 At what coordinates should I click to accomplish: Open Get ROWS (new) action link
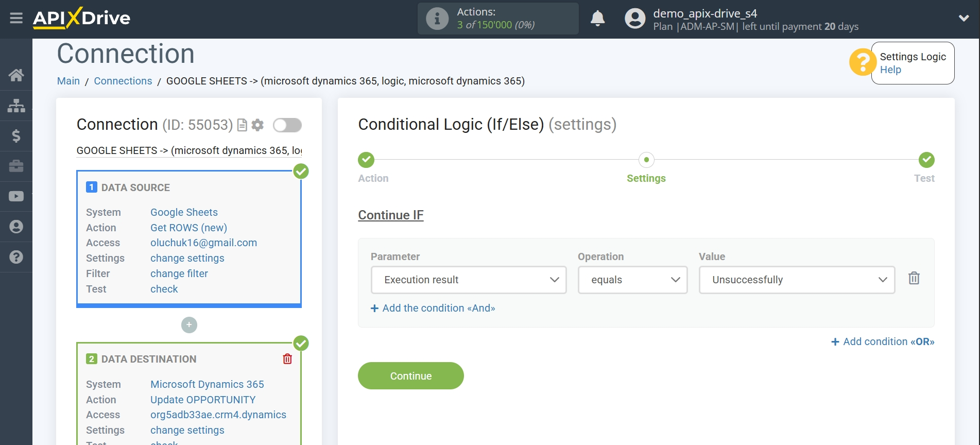pyautogui.click(x=188, y=228)
